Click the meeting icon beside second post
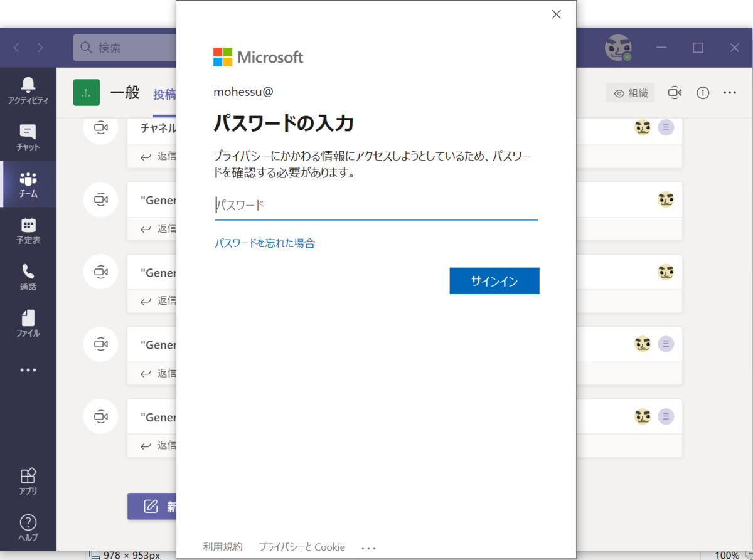Viewport: 753px width, 560px height. point(101,199)
